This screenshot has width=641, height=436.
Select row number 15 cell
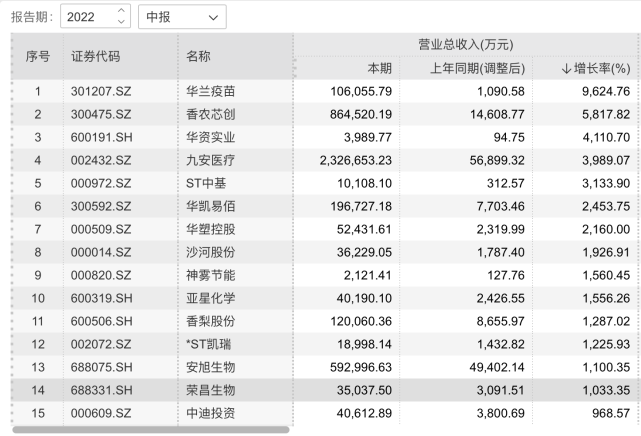pyautogui.click(x=37, y=412)
